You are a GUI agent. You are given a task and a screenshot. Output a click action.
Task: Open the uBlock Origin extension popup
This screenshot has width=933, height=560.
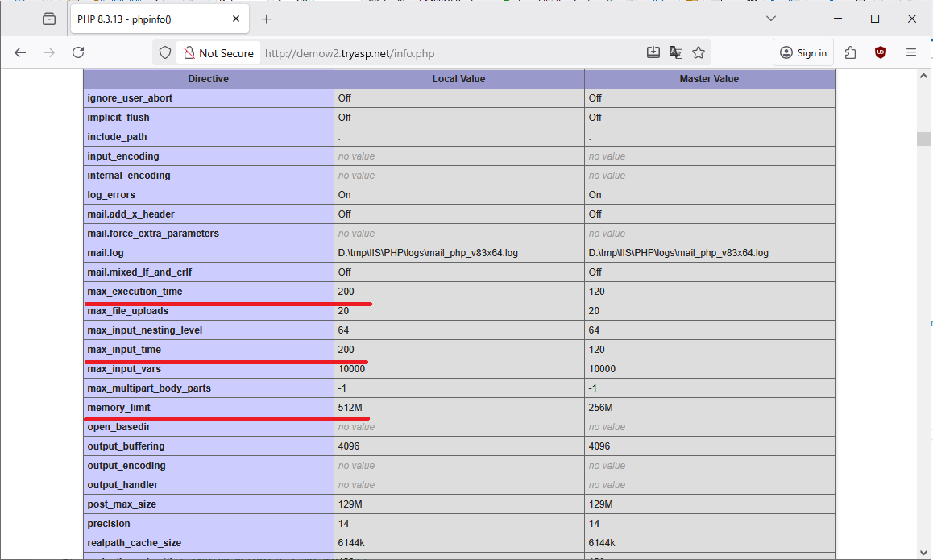click(881, 52)
